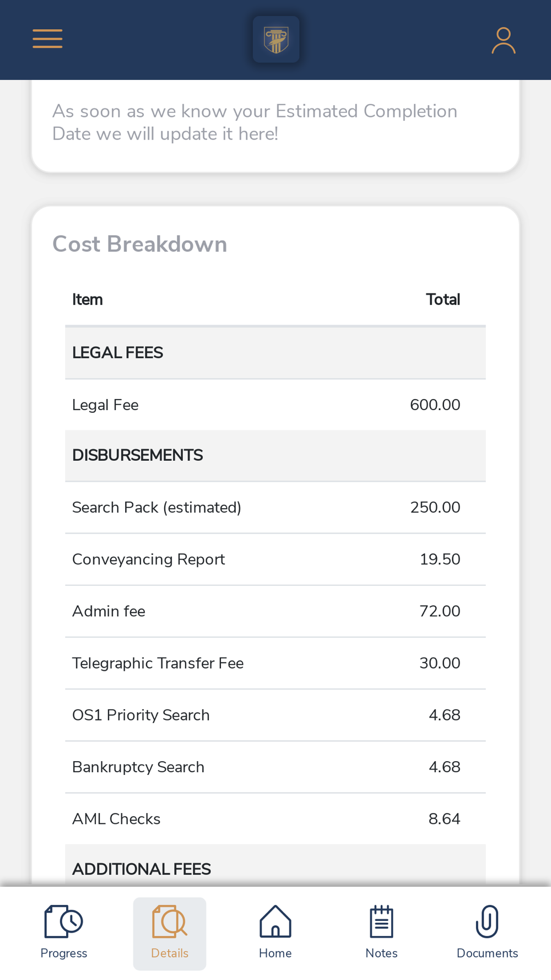Select the Bankruptcy Search row
This screenshot has width=551, height=980.
tap(275, 767)
